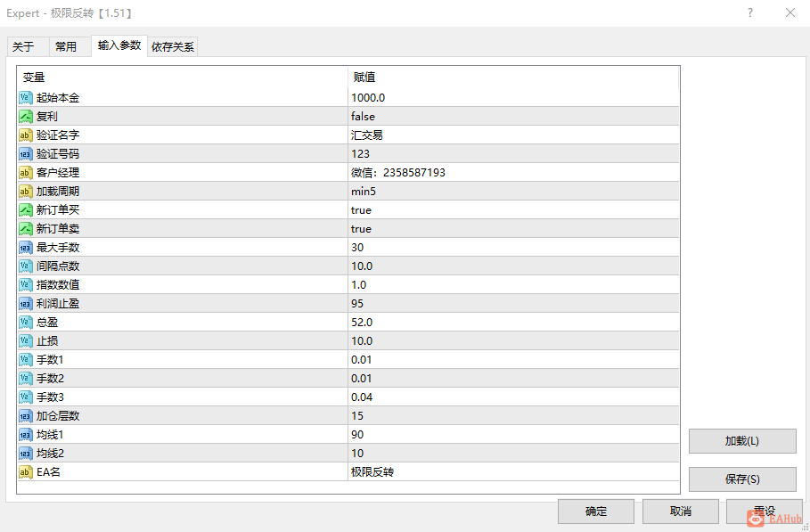Edit the 起始本金 value 1000.0
Viewport: 810px width, 532px height.
513,98
